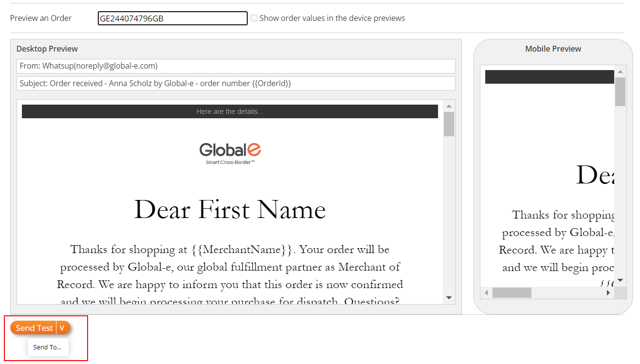Screen dimensions: 640x364
Task: Click the Preview an Order input field
Action: click(172, 18)
